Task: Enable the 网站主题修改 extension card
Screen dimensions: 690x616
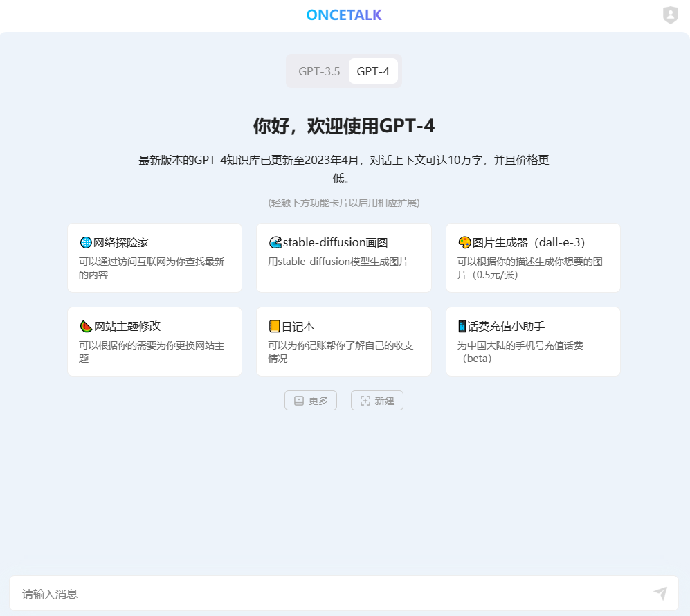Action: click(x=154, y=341)
